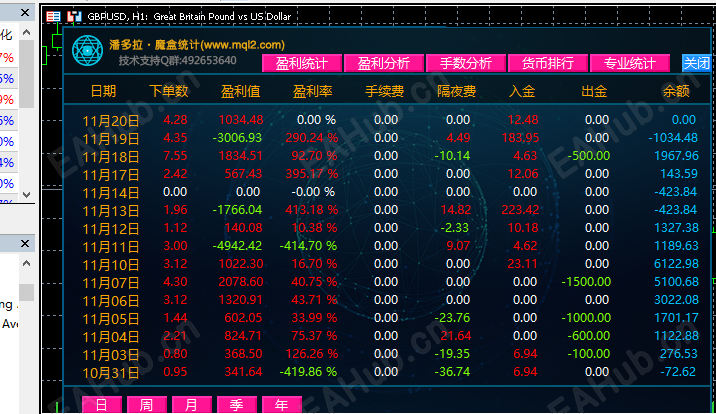Switch to yearly view with 年 button
Viewport: 716px width, 414px height.
pos(282,405)
